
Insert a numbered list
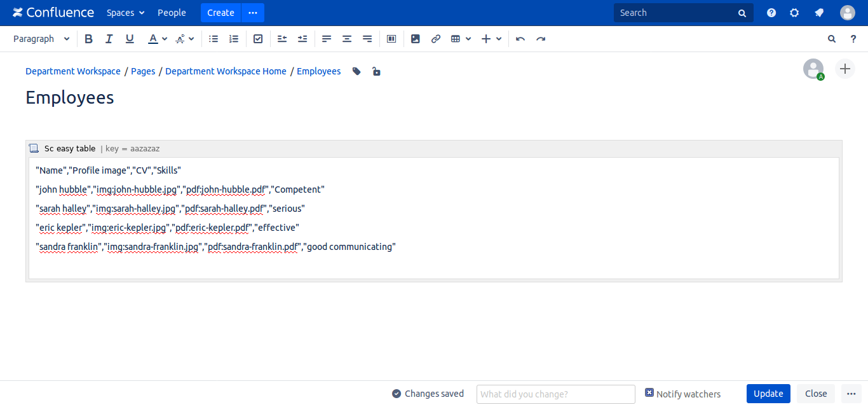tap(234, 39)
